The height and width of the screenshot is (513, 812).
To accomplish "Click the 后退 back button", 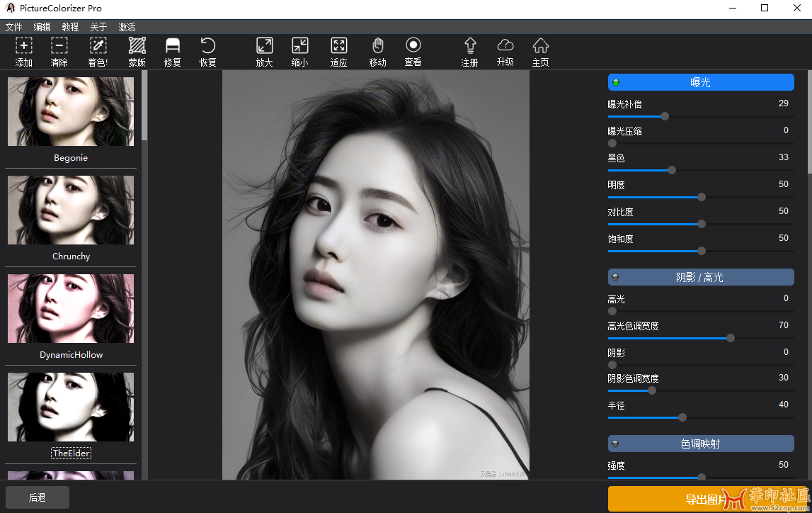I will coord(38,497).
